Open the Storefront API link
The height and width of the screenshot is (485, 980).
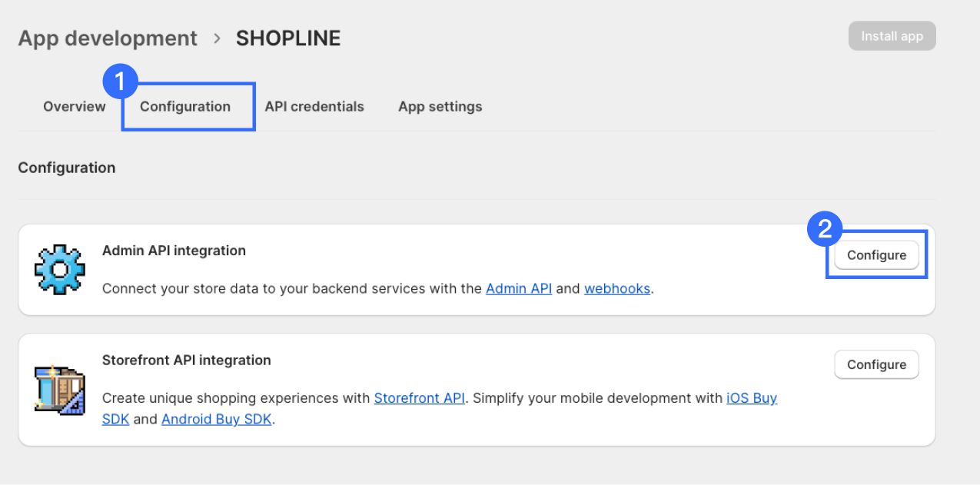click(x=419, y=398)
